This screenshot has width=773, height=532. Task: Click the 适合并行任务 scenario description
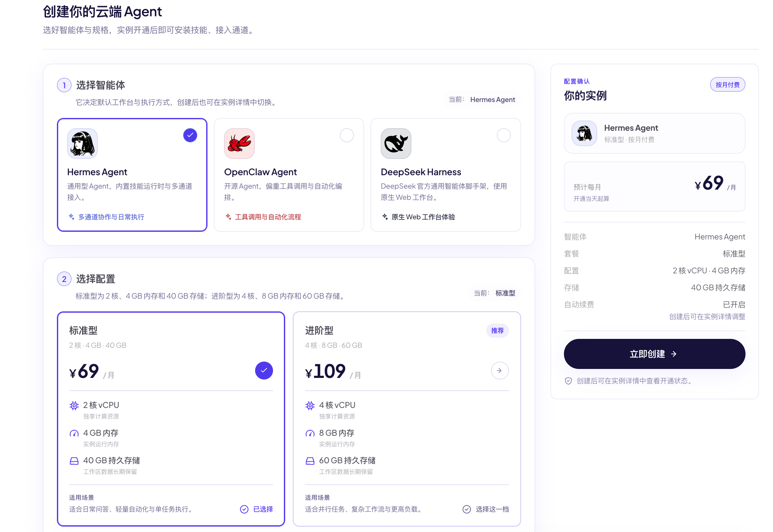(x=364, y=509)
